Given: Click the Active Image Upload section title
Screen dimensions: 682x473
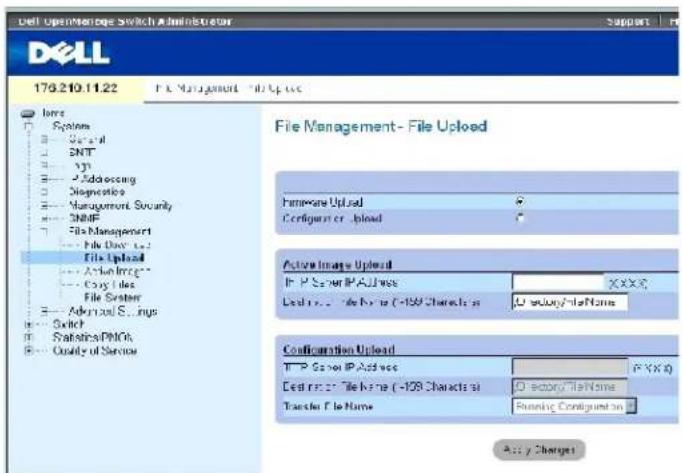Looking at the screenshot, I should (338, 265).
